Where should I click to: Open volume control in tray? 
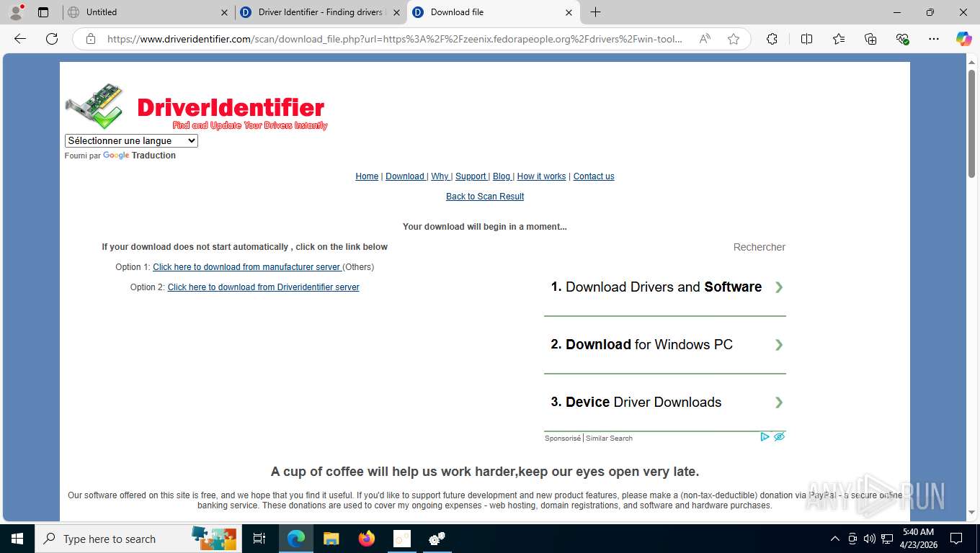(x=869, y=539)
